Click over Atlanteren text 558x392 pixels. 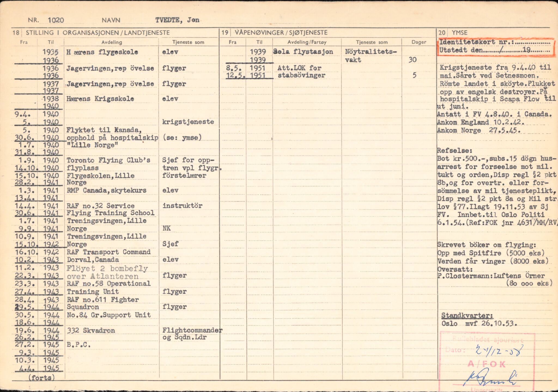tap(103, 276)
